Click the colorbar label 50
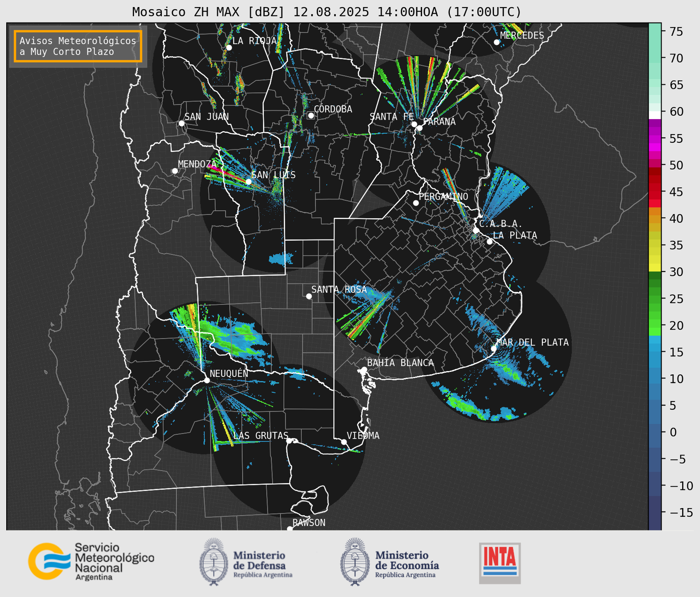Image resolution: width=700 pixels, height=597 pixels. coord(676,165)
